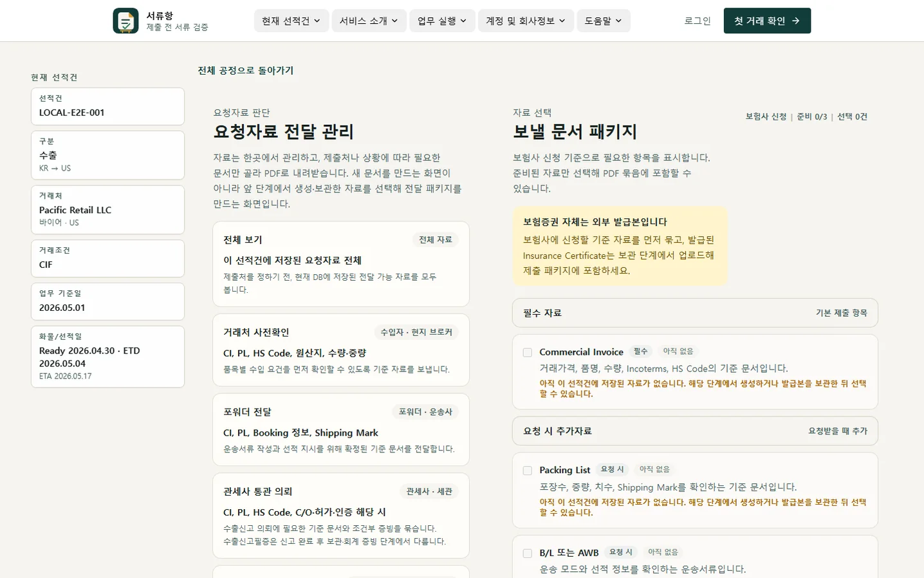Tick the B/L 또는 AWB checkbox
The image size is (924, 578).
pyautogui.click(x=528, y=553)
